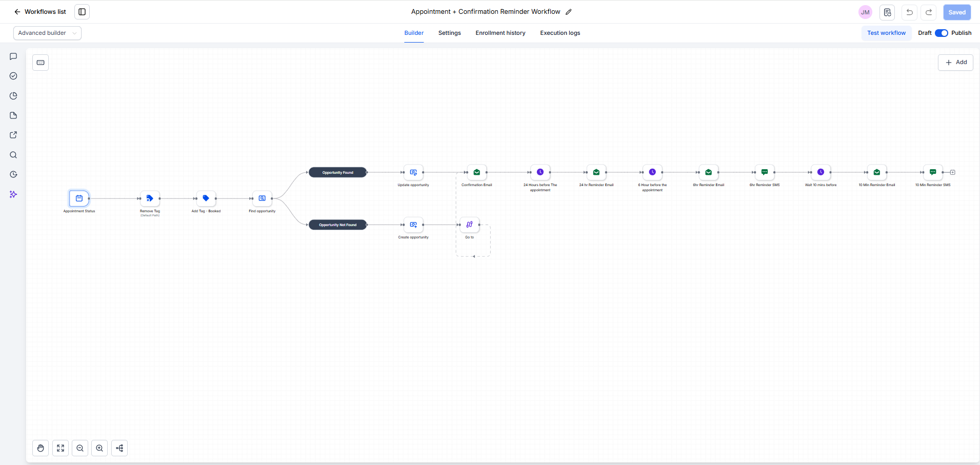
Task: Zoom in the workflow canvas
Action: click(x=99, y=448)
